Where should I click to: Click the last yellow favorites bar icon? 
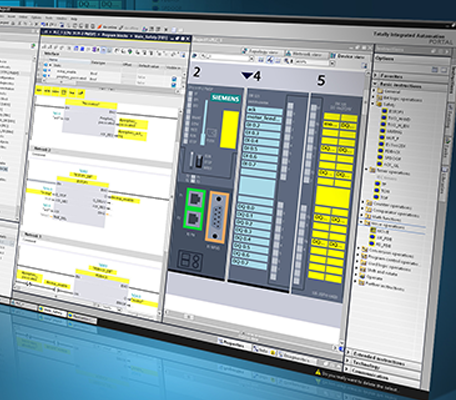pyautogui.click(x=80, y=94)
